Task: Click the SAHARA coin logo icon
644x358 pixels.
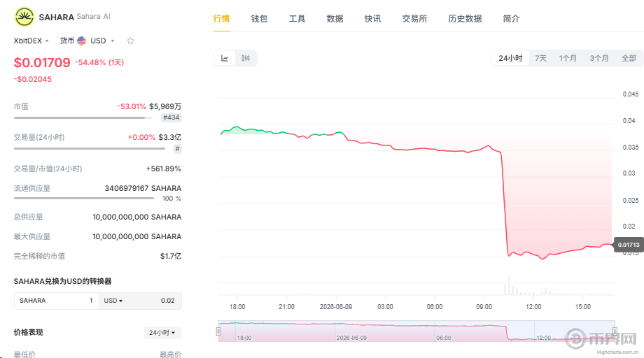Action: click(24, 17)
